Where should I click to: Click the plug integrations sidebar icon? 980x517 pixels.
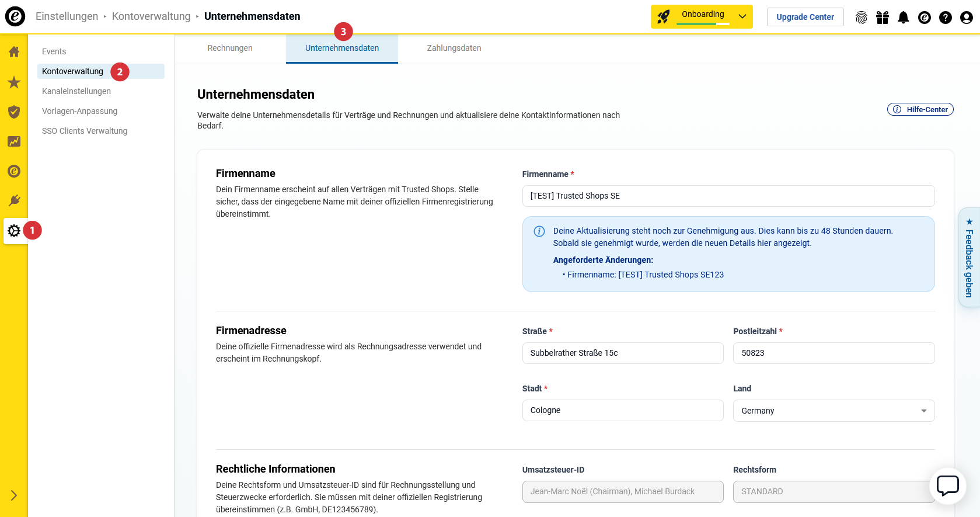tap(14, 201)
